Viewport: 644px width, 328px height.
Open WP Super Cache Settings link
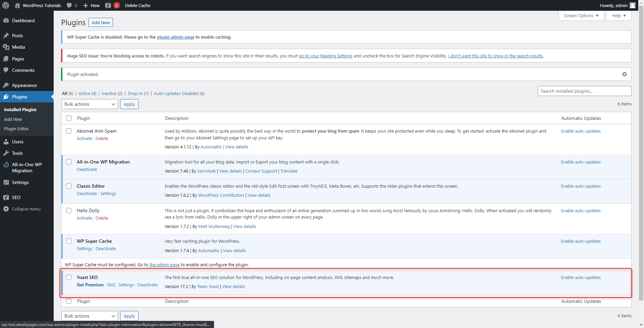(x=85, y=248)
